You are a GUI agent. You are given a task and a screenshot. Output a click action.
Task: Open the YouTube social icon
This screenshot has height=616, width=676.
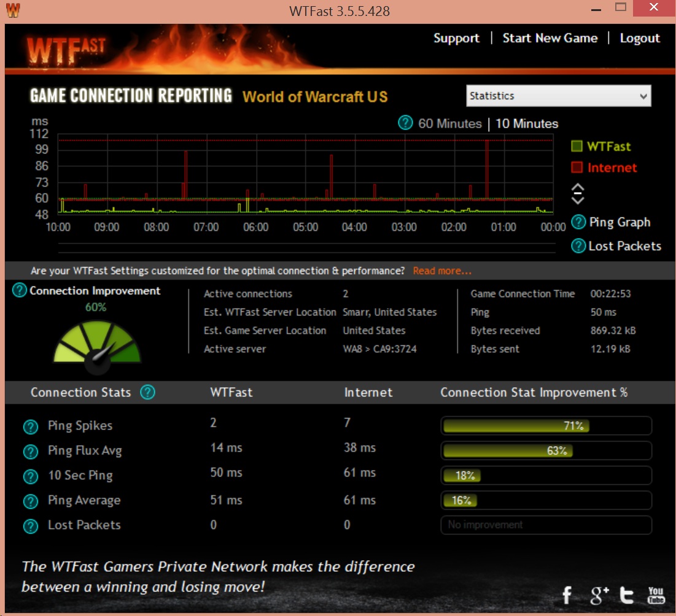pyautogui.click(x=656, y=595)
